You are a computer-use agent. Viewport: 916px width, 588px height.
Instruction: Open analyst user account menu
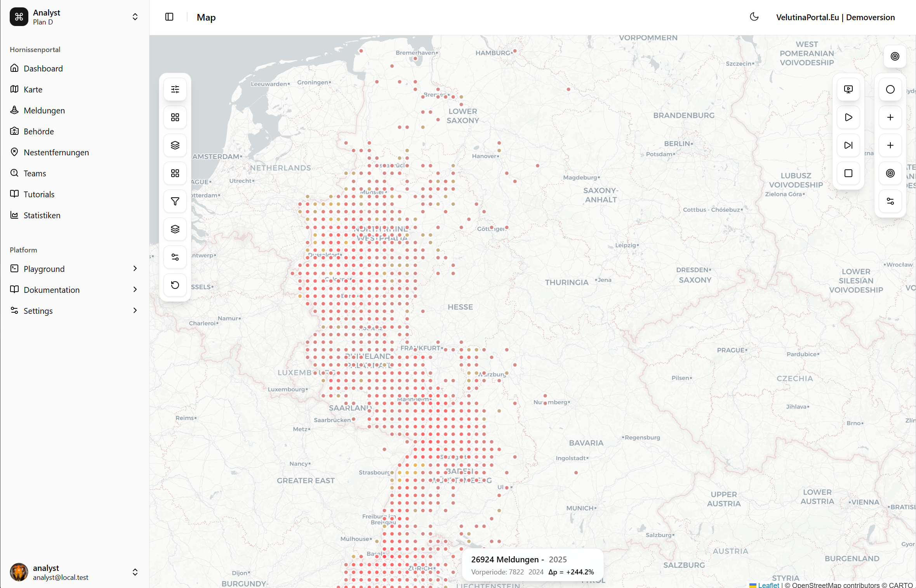74,572
